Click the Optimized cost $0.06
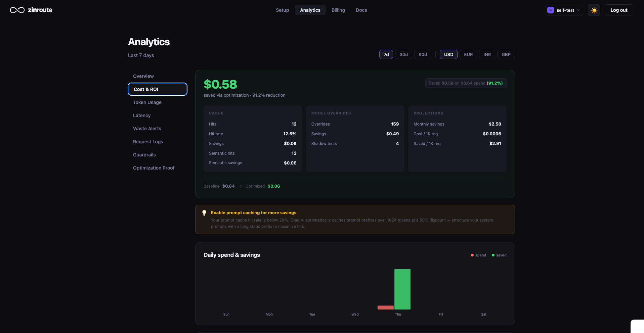Image resolution: width=644 pixels, height=333 pixels. 274,186
